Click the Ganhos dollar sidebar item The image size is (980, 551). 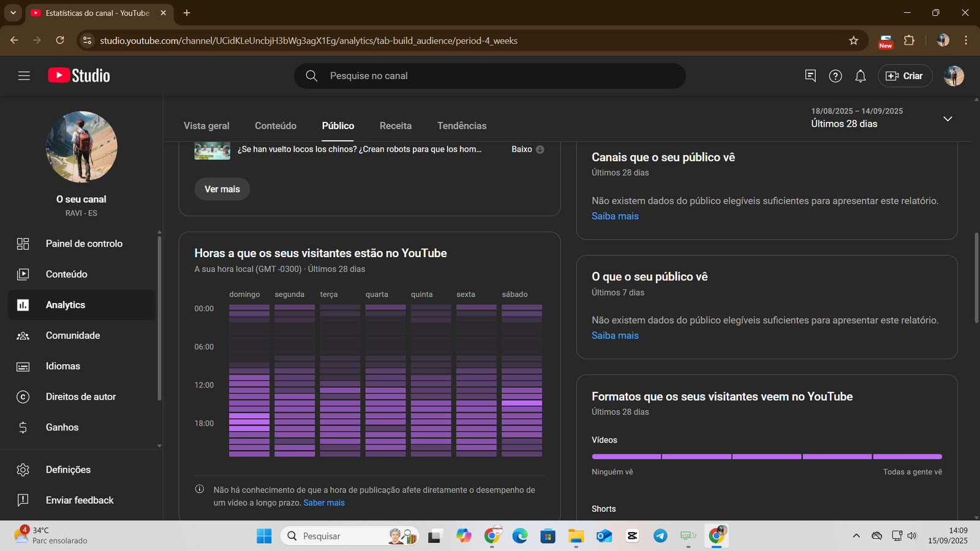click(61, 427)
